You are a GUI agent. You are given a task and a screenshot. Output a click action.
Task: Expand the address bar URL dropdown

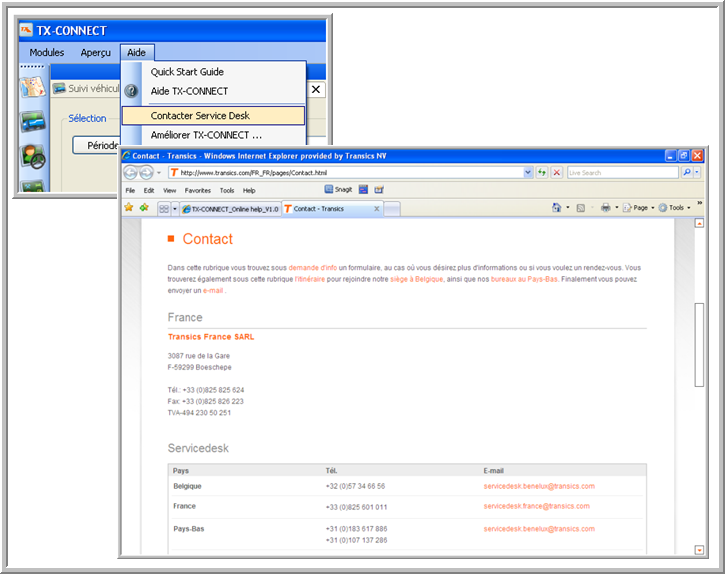click(528, 172)
